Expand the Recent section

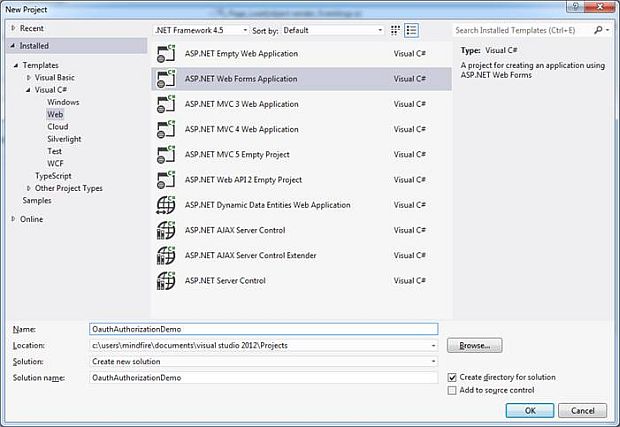tap(13, 28)
